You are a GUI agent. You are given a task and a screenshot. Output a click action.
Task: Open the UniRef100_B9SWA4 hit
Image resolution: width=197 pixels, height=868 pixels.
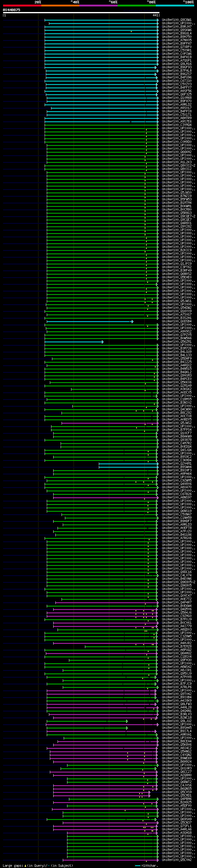[x=176, y=467]
